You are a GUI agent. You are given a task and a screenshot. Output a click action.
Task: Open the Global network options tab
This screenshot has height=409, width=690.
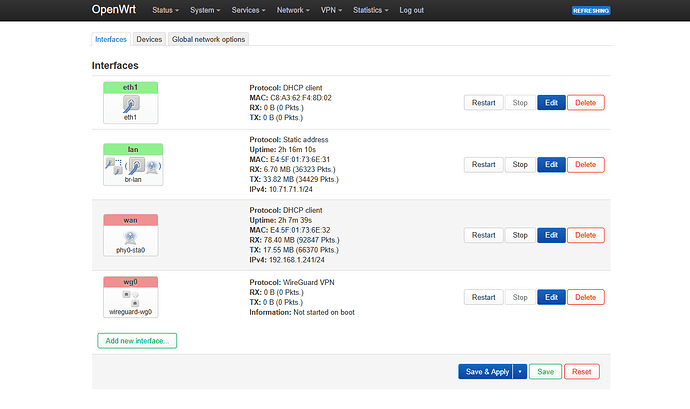(x=209, y=39)
